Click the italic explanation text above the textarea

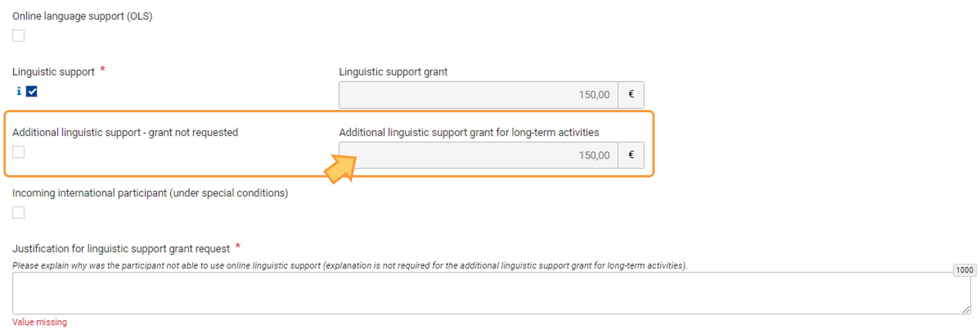click(350, 266)
